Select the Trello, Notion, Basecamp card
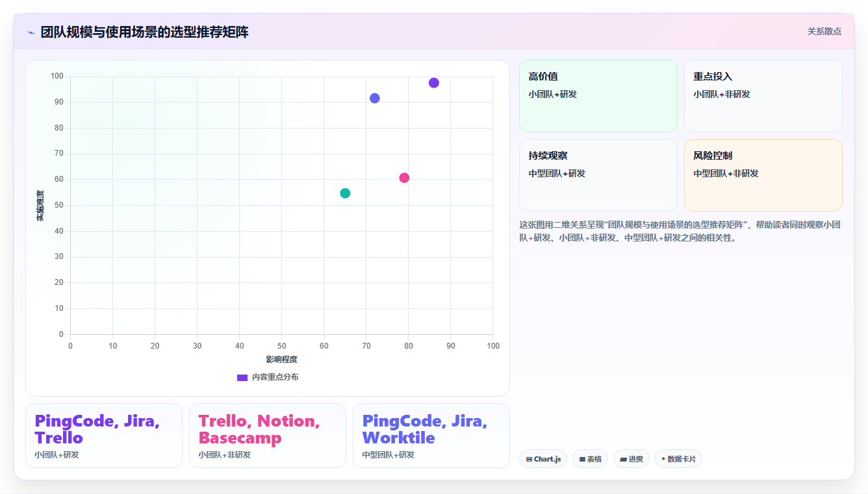Image resolution: width=868 pixels, height=494 pixels. (268, 436)
